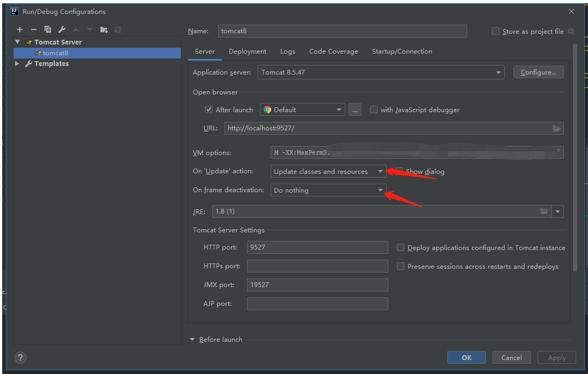Viewport: 588px width, 374px height.
Task: Open Startup/Connection tab
Action: pyautogui.click(x=402, y=52)
